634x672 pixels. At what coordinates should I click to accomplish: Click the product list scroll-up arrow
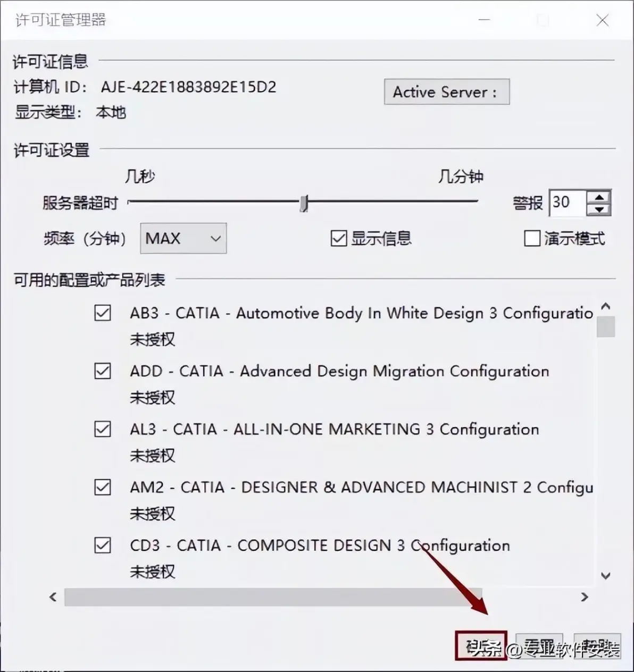[605, 306]
